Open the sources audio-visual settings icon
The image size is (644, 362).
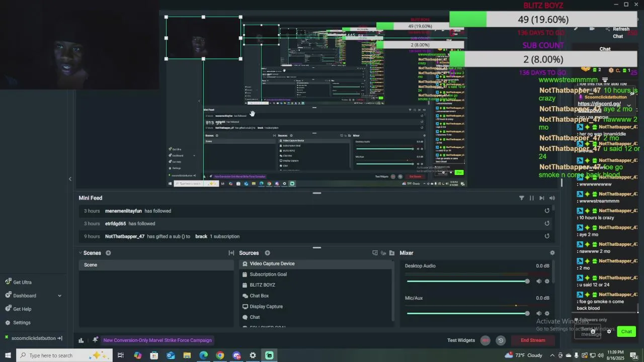coord(383,253)
